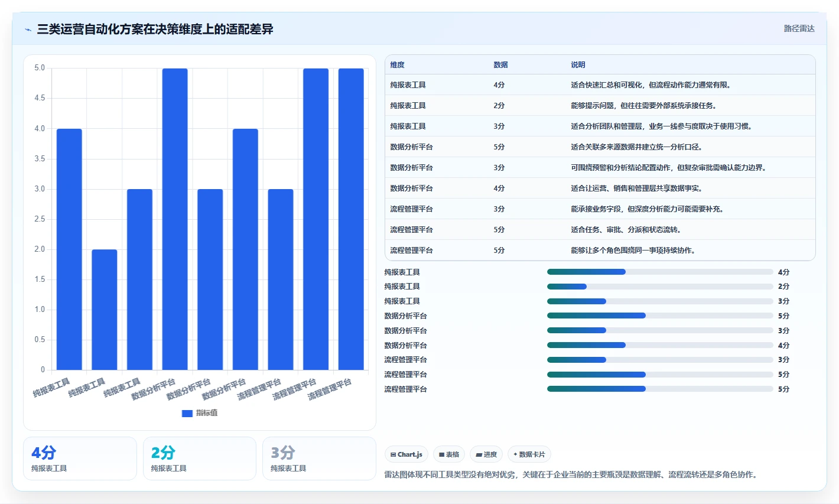Click the 0.5 label on the chart's Y axis
Screen dimensions: 839x504
(40, 340)
